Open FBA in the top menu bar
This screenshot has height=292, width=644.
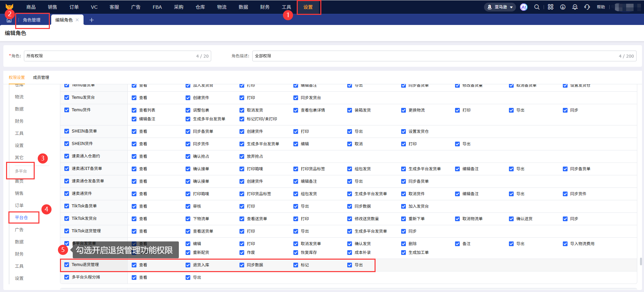[x=157, y=7]
